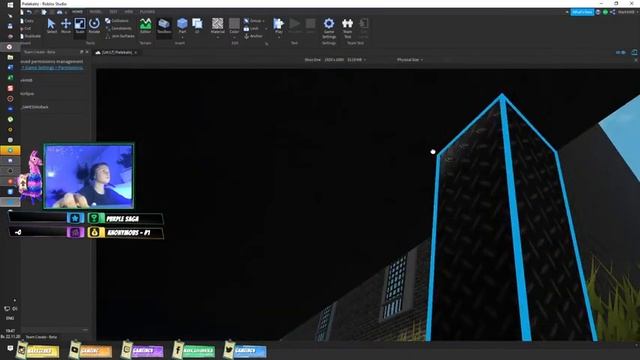Open the UI insert tool
The height and width of the screenshot is (360, 640).
tap(197, 26)
